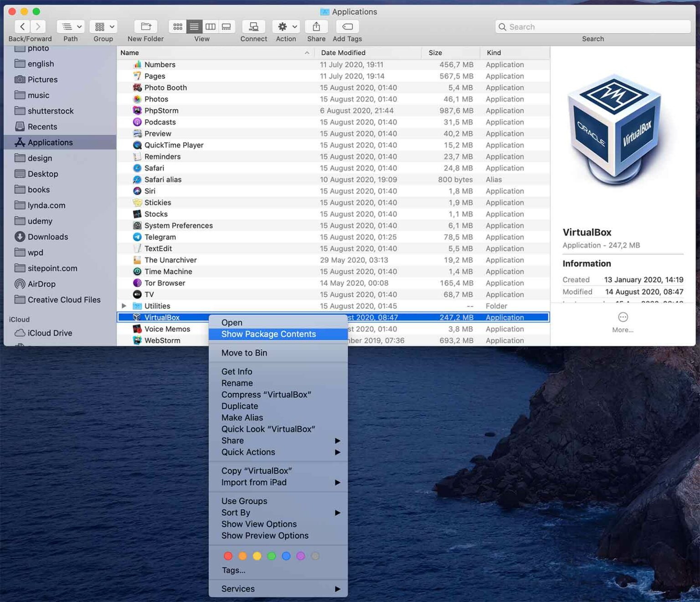Switch to column view mode

tap(210, 26)
